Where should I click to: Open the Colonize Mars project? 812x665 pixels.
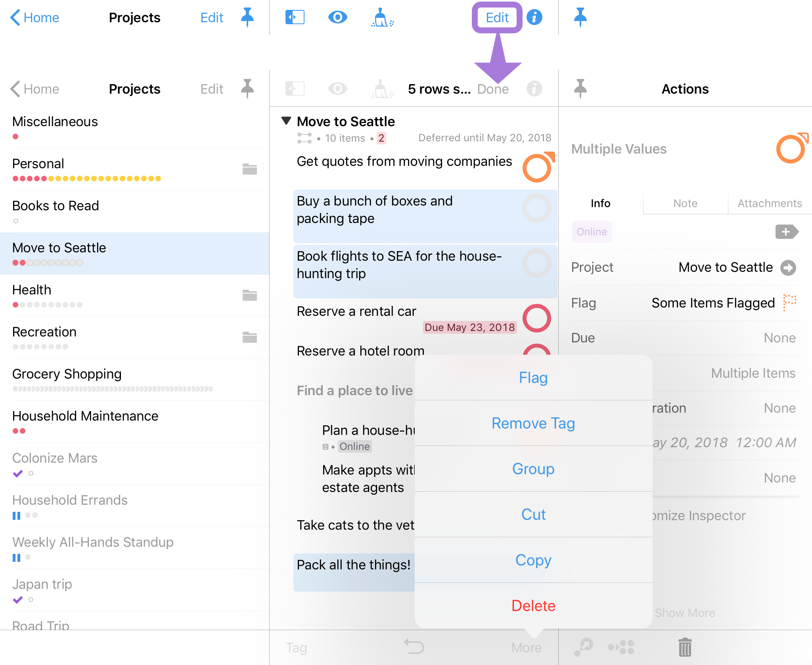pos(135,464)
